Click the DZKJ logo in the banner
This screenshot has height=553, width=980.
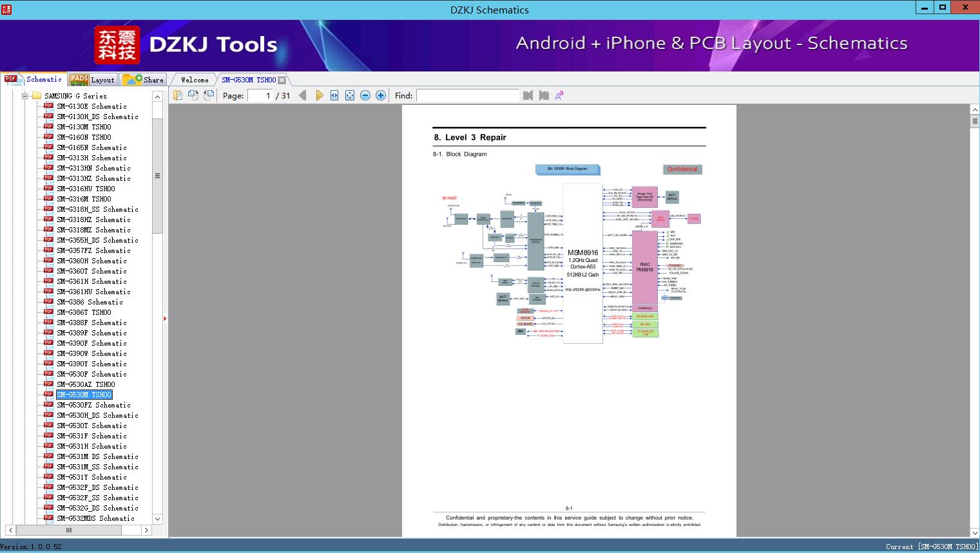[117, 45]
